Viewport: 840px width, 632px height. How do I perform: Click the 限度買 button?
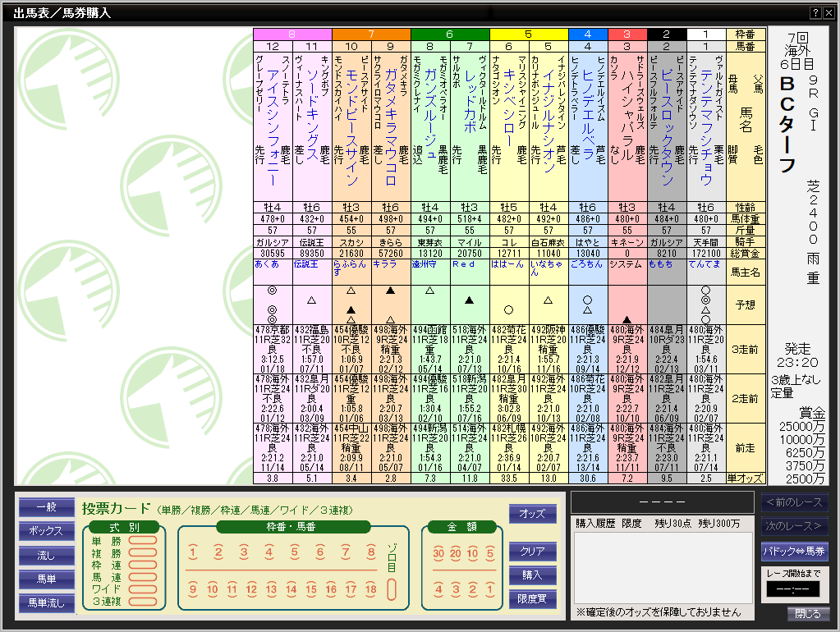pyautogui.click(x=533, y=599)
